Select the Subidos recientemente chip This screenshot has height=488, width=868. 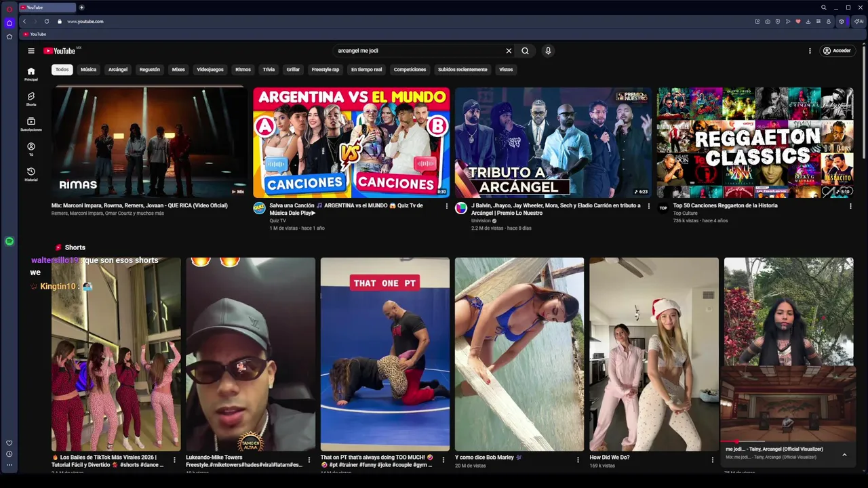pos(462,70)
